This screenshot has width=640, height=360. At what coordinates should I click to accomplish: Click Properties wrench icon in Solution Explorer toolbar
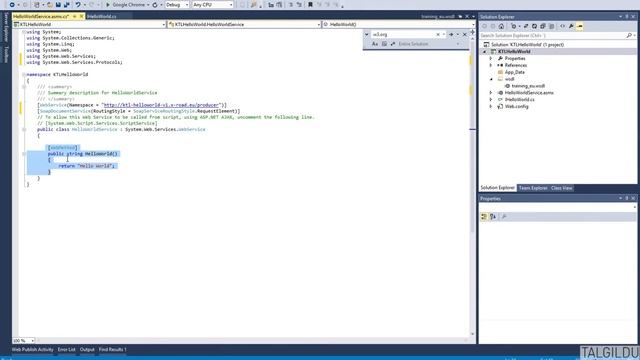pyautogui.click(x=571, y=26)
